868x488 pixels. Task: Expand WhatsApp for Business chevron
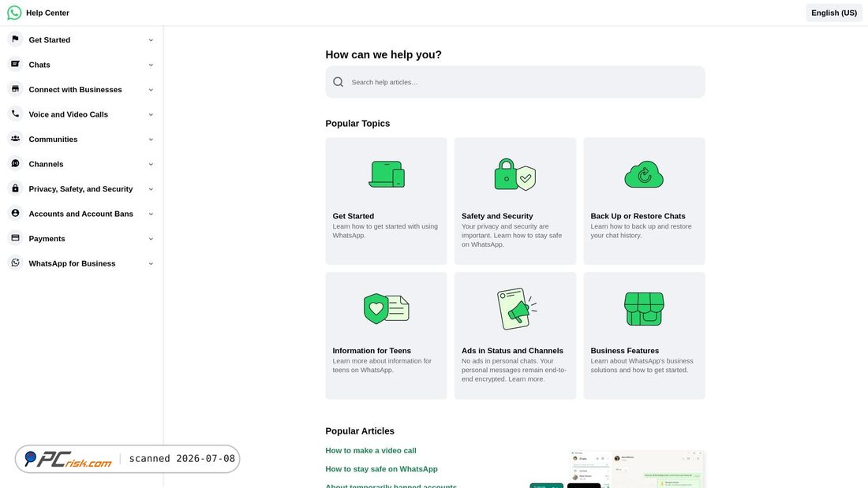[x=151, y=264]
